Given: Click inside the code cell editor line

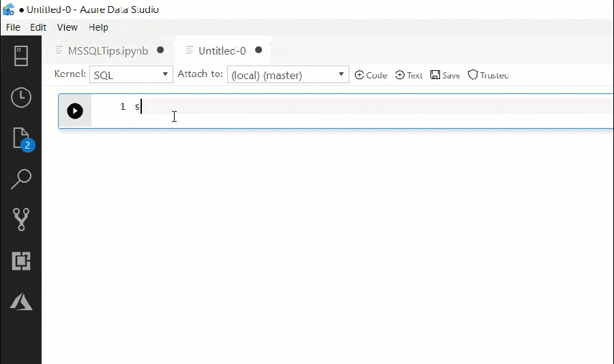Looking at the screenshot, I should (341, 107).
